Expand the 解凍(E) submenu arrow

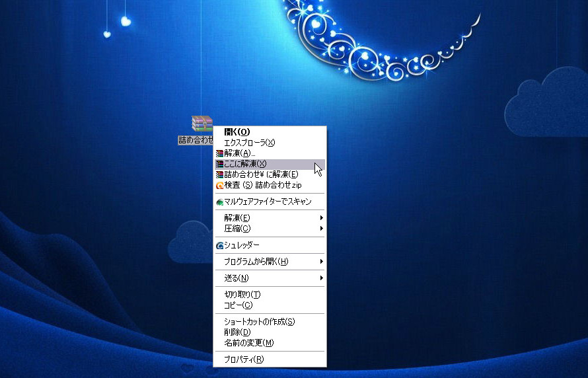(321, 218)
